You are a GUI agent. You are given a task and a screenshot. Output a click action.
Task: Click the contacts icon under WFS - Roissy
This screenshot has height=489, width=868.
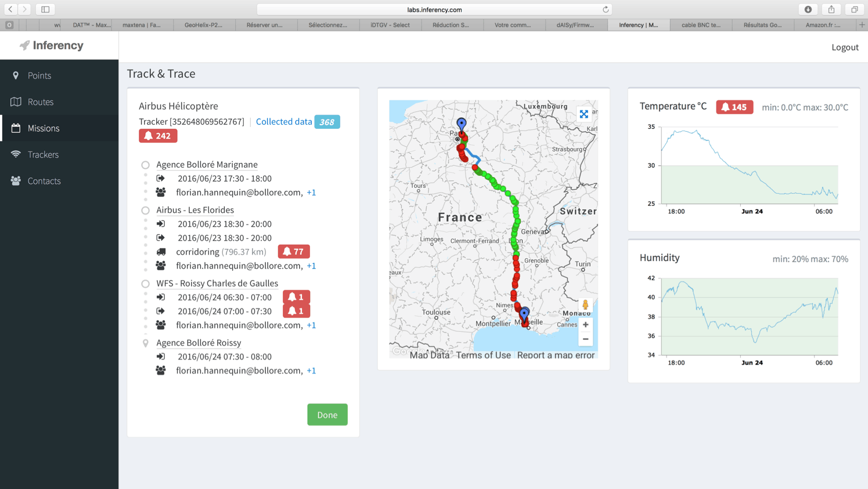(161, 325)
